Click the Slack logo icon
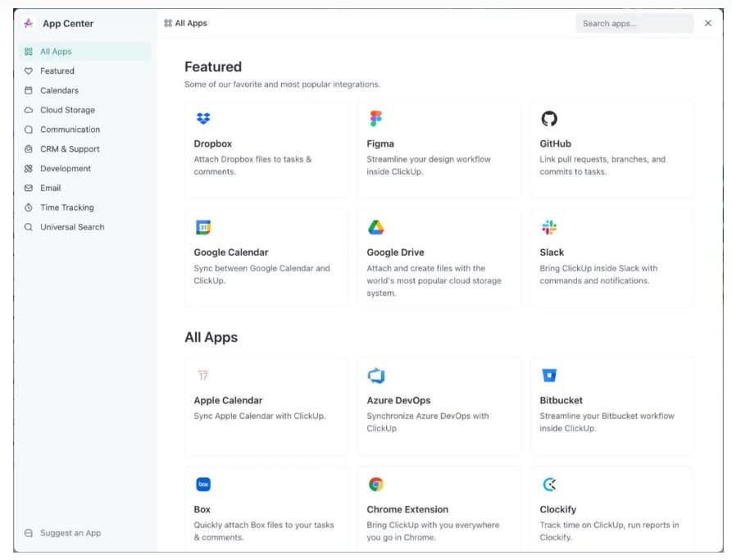The height and width of the screenshot is (560, 732). (x=549, y=227)
